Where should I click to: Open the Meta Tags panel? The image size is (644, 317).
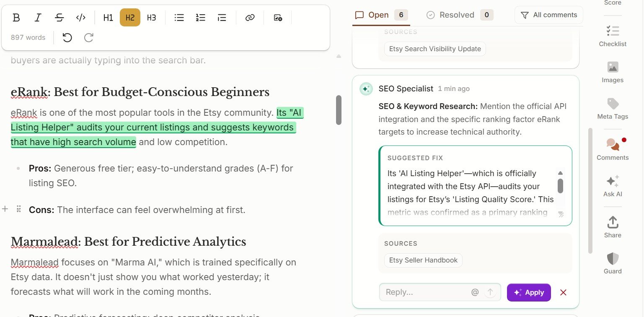[613, 108]
